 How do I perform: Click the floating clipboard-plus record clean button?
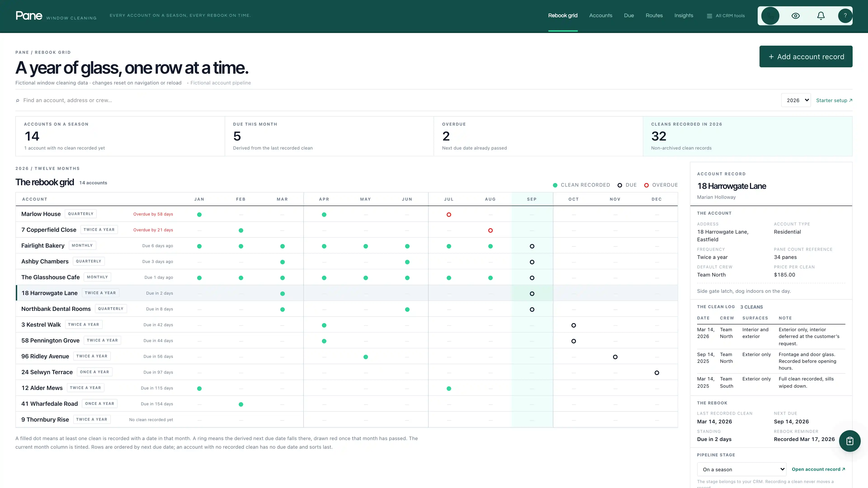[x=850, y=441]
